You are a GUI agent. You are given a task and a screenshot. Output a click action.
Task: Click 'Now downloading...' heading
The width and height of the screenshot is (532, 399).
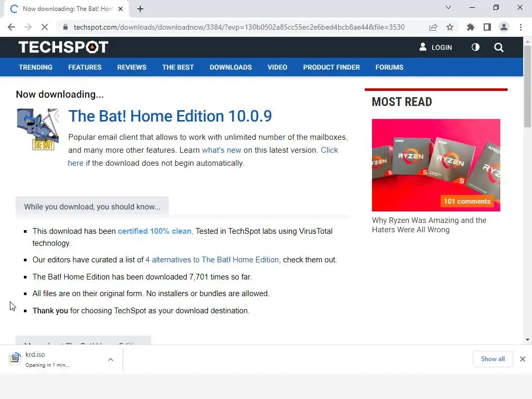tap(60, 95)
